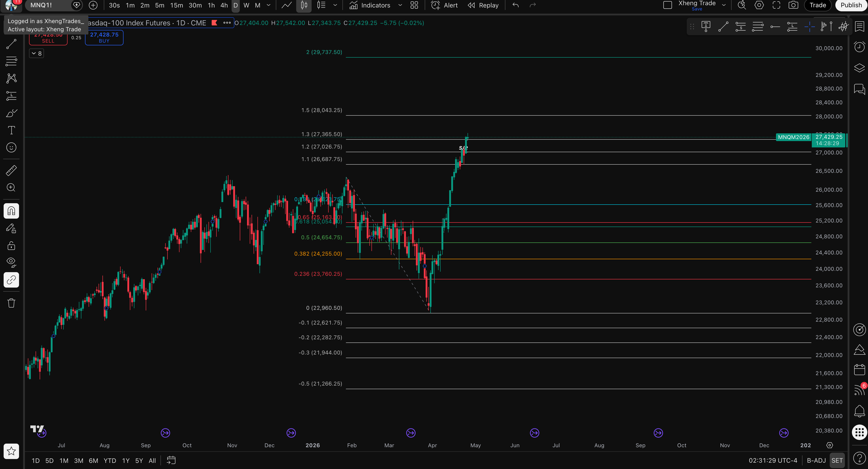This screenshot has height=469, width=868.
Task: Switch the chart to the 4h timeframe
Action: pyautogui.click(x=224, y=5)
